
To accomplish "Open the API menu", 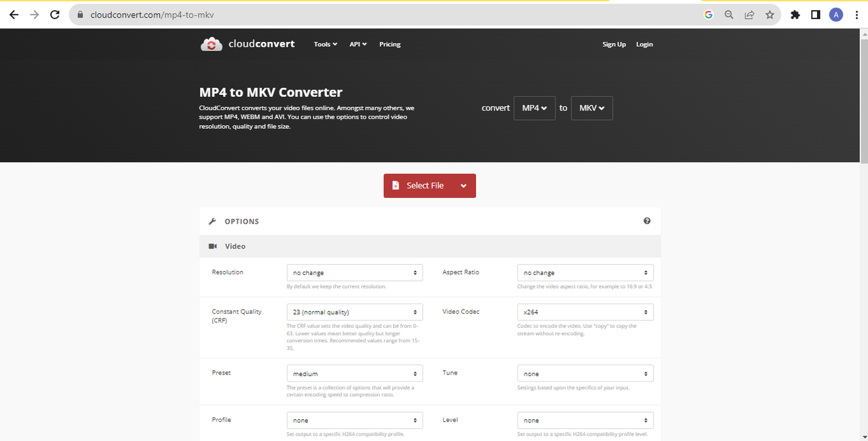I will tap(358, 44).
